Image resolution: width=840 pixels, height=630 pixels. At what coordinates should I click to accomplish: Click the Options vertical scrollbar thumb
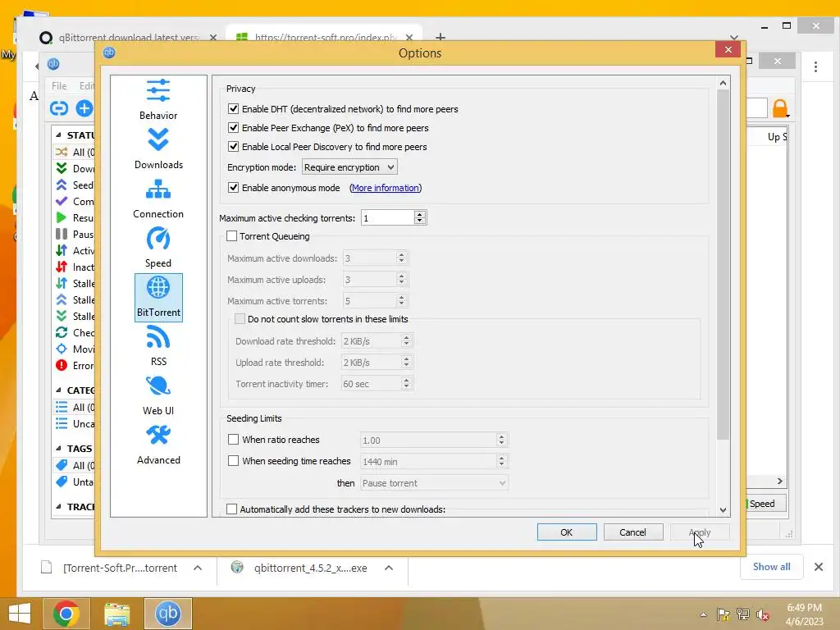coord(723,265)
